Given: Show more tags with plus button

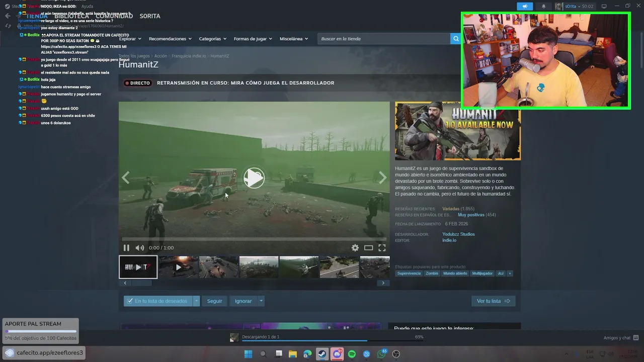Looking at the screenshot, I should [510, 274].
